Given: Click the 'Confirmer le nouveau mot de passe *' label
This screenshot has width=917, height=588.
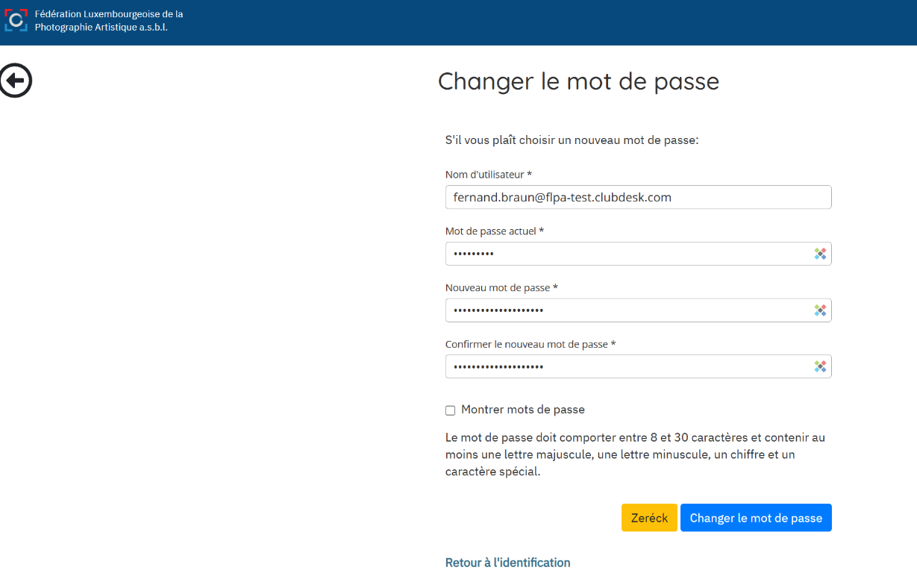Looking at the screenshot, I should pos(530,345).
